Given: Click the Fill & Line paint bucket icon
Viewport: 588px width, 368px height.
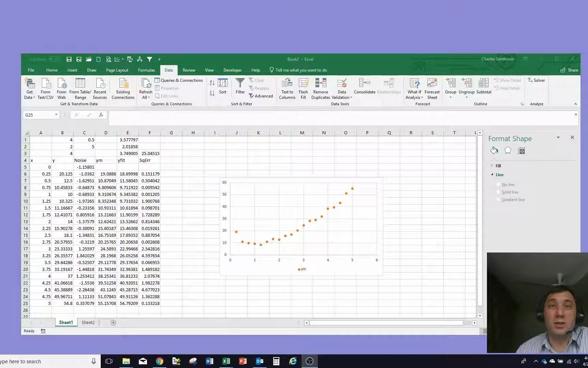Looking at the screenshot, I should 494,150.
